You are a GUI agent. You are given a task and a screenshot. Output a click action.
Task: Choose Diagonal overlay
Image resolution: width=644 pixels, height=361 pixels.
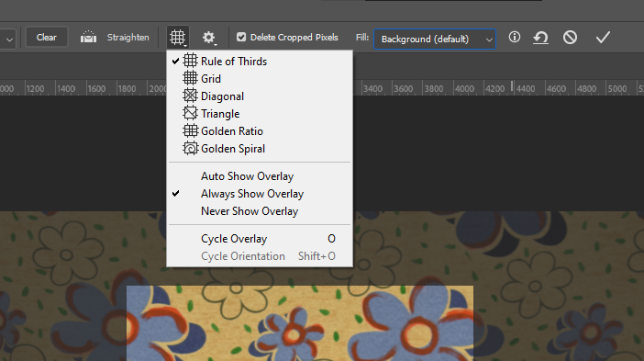pos(260,96)
